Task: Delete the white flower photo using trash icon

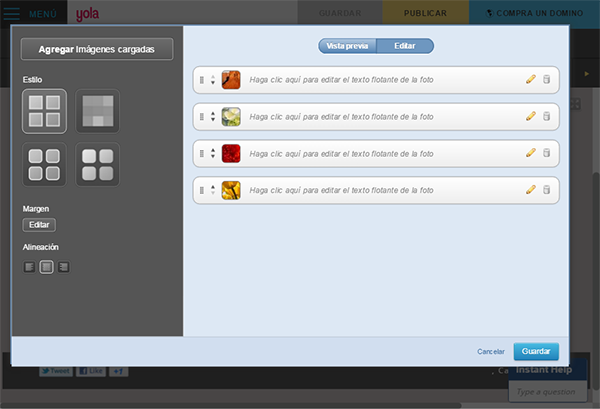Action: 546,116
